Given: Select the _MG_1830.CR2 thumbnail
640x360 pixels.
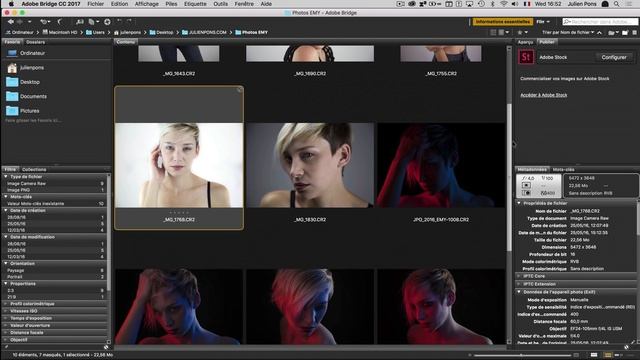Looking at the screenshot, I should [x=310, y=165].
